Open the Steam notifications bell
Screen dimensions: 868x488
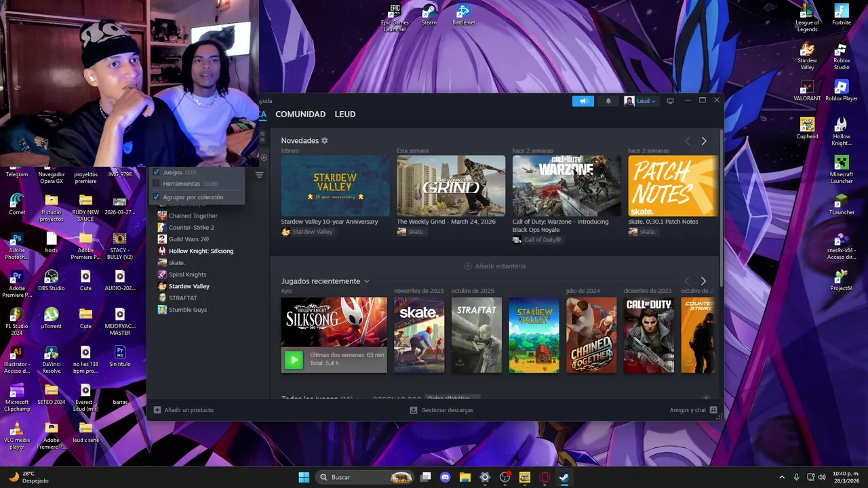(608, 101)
